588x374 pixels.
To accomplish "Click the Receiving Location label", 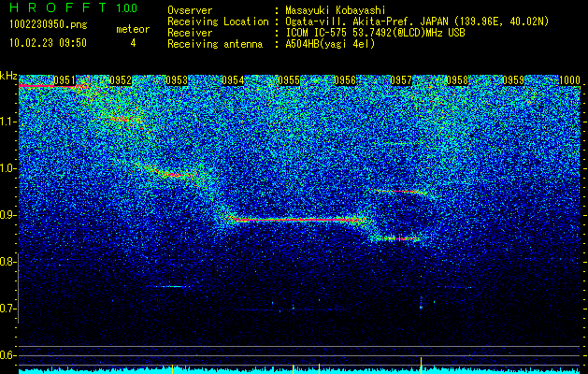I will point(218,22).
